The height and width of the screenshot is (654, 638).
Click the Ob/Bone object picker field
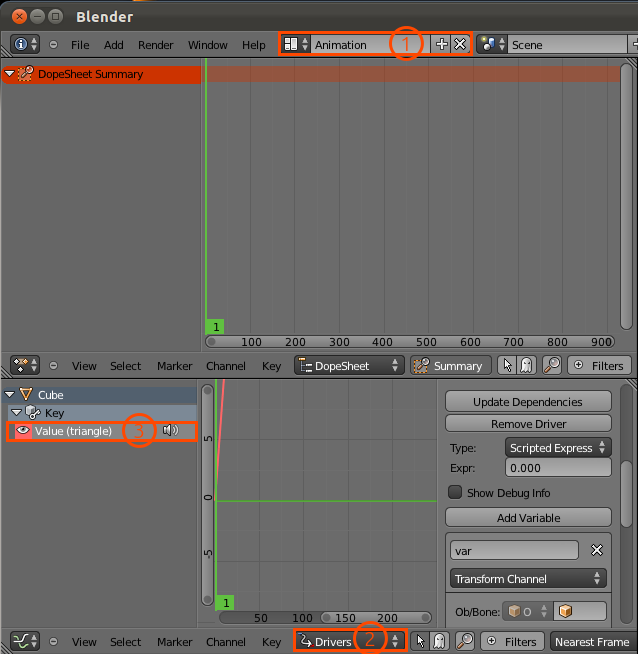(580, 611)
